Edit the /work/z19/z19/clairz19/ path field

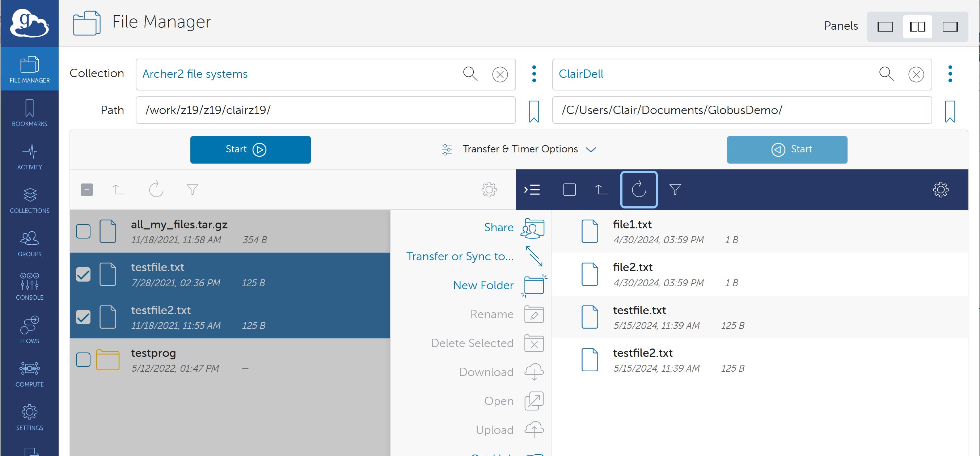point(326,110)
